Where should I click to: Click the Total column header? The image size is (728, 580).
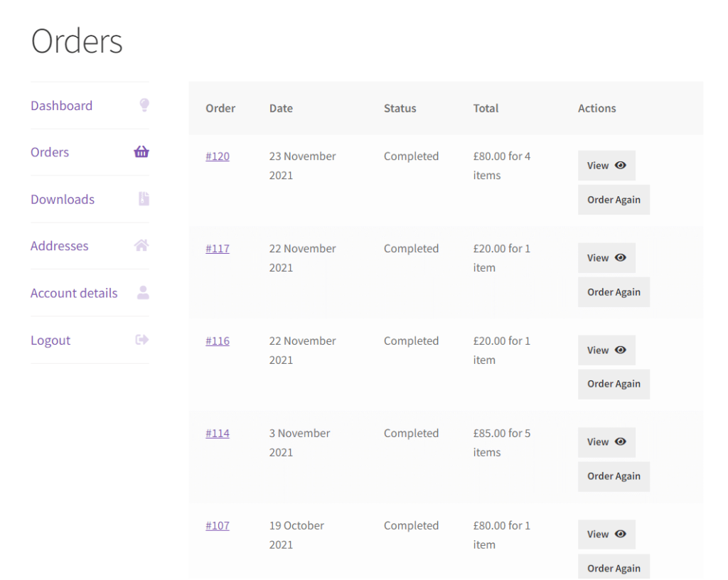486,108
